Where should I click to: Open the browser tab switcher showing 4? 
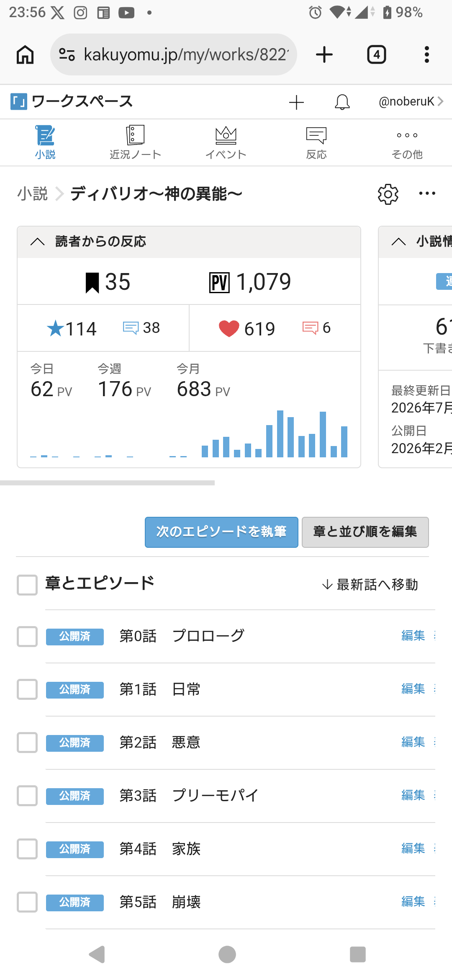[x=376, y=54]
